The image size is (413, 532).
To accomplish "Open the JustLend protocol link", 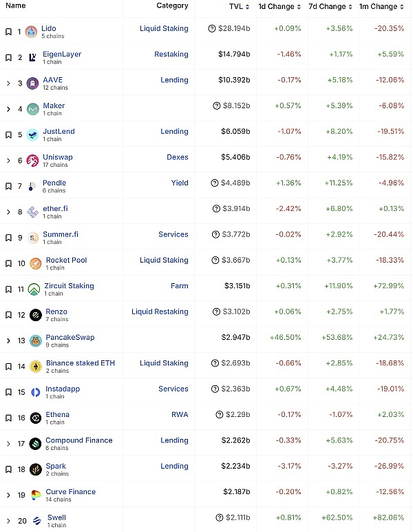I will [x=59, y=131].
